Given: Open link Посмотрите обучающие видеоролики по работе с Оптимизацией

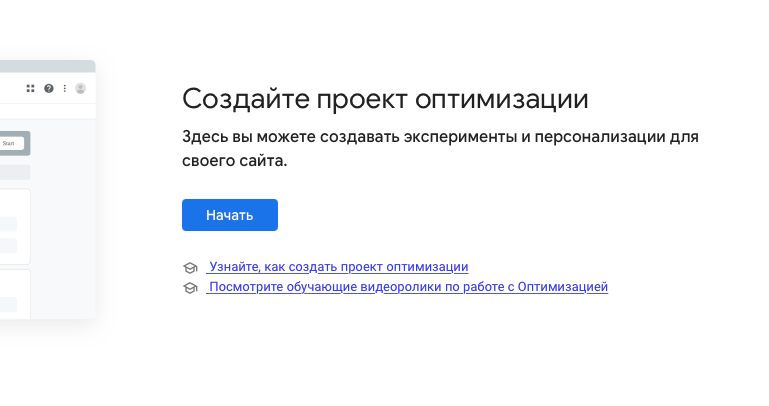Looking at the screenshot, I should click(407, 287).
